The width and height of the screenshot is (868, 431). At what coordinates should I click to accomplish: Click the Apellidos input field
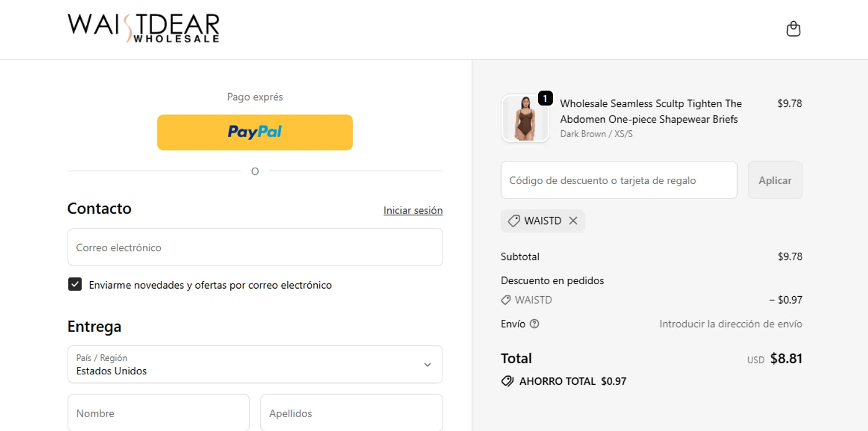pyautogui.click(x=352, y=413)
